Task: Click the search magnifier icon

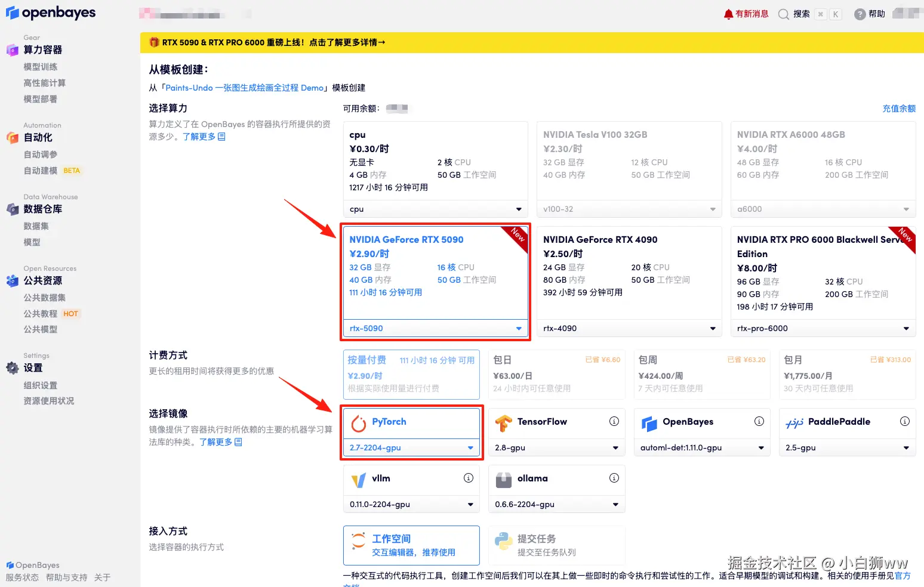Action: pyautogui.click(x=784, y=14)
